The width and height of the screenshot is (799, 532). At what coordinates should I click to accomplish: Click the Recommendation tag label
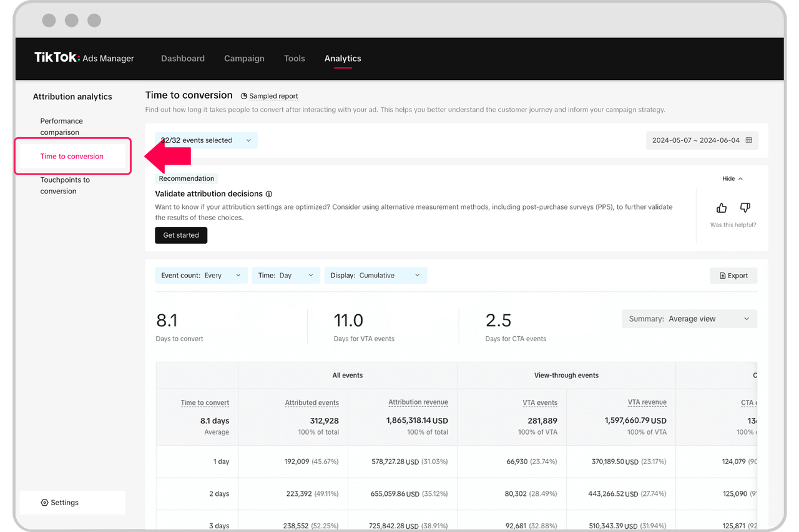coord(186,178)
